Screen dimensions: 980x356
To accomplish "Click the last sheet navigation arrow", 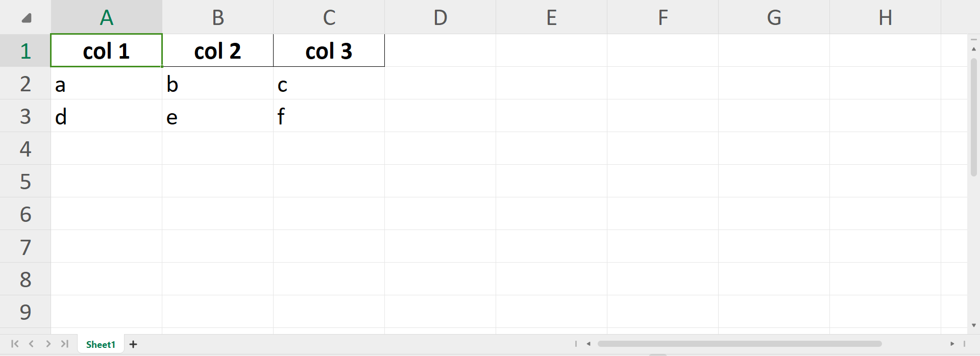I will click(x=65, y=344).
